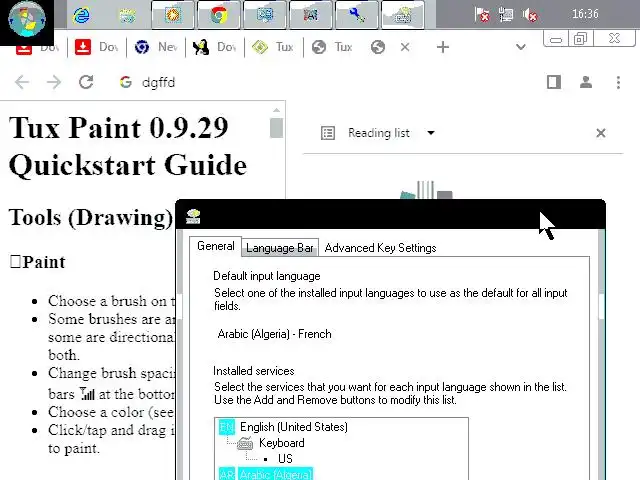The width and height of the screenshot is (640, 480).
Task: Open the keyboard settings taskbar item
Action: coord(403,15)
